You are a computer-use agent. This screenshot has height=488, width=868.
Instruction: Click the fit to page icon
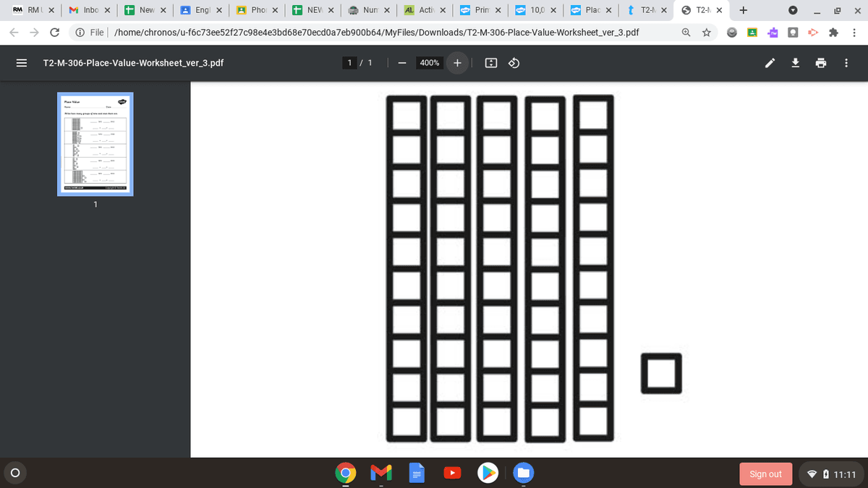491,63
